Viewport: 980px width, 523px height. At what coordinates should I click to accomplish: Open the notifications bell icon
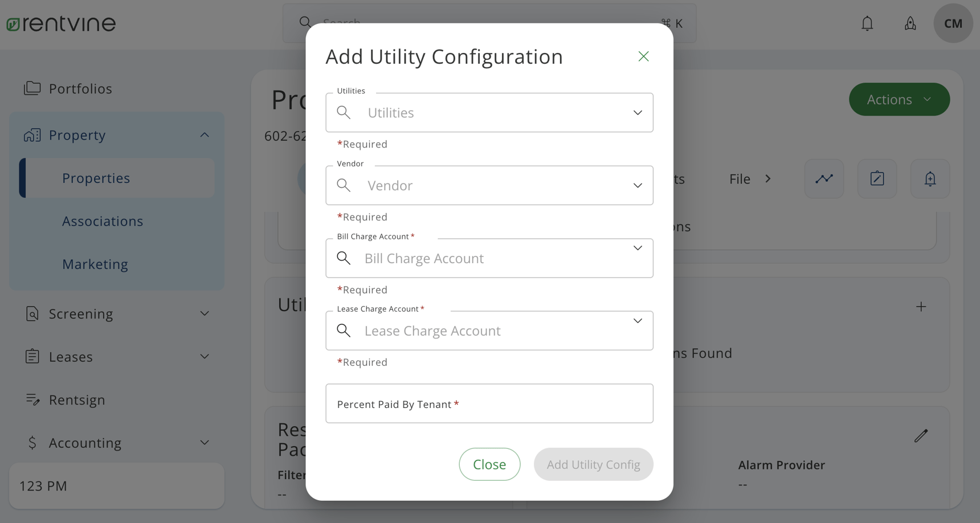point(867,23)
